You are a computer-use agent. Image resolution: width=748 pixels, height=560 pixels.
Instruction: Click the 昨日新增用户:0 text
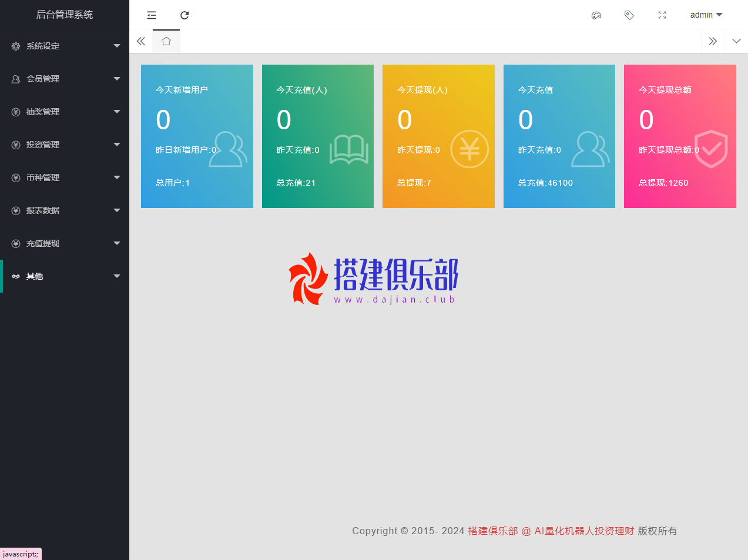tap(186, 150)
